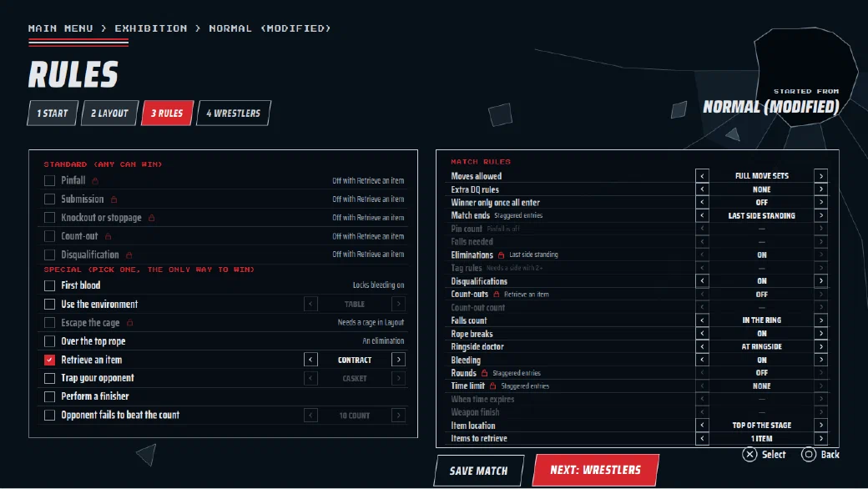
Task: Open the 1 Start tab
Action: pyautogui.click(x=53, y=113)
